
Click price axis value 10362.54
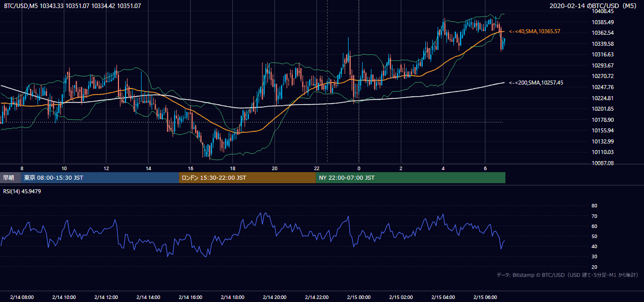[603, 33]
